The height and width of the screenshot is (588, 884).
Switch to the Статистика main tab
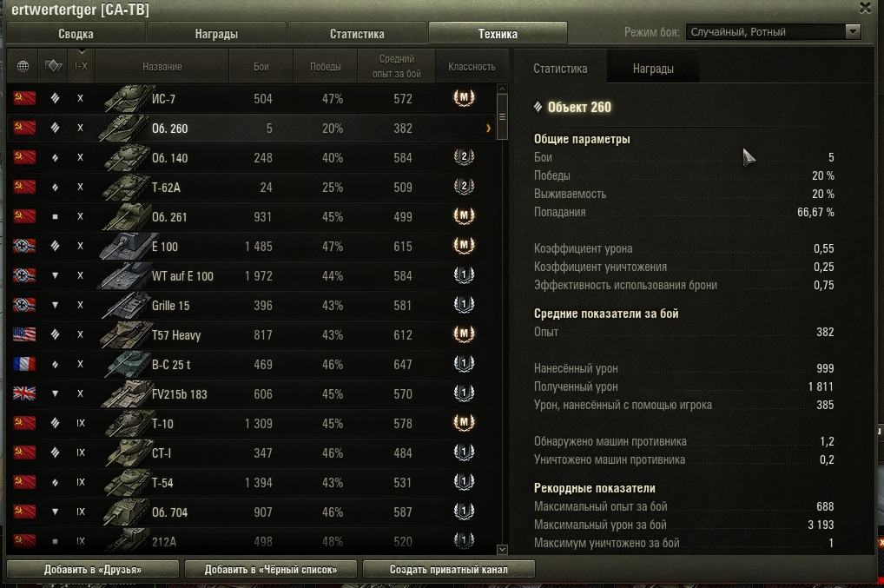(357, 34)
